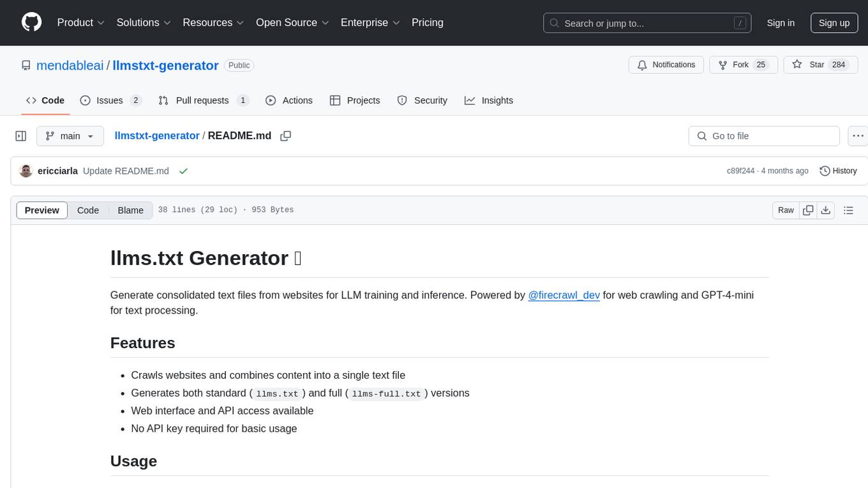Switch to Blame view

130,210
